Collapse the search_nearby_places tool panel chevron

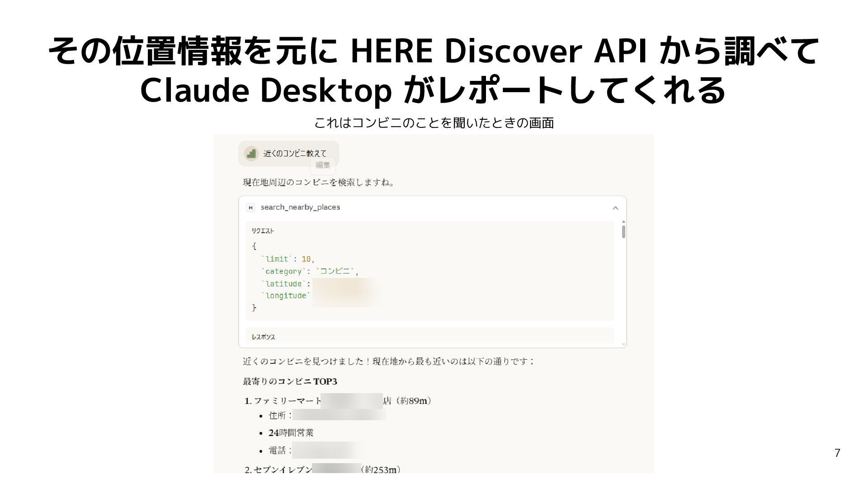point(615,208)
